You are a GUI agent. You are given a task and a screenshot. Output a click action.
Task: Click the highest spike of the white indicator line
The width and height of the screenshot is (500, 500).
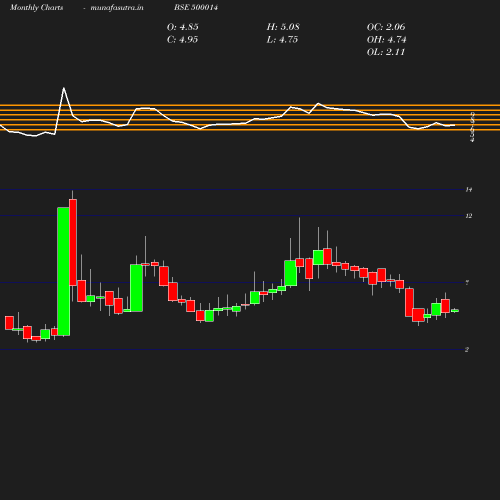pyautogui.click(x=64, y=88)
